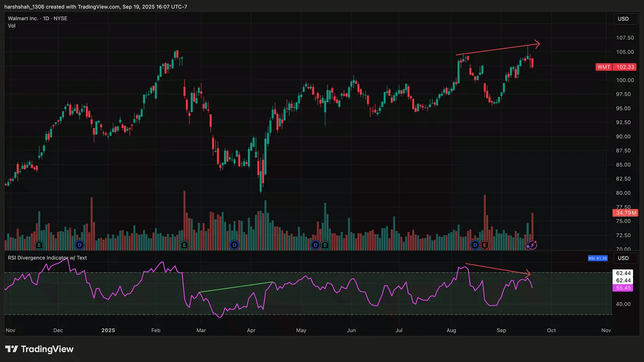Click the Jun label on the time axis

(351, 330)
